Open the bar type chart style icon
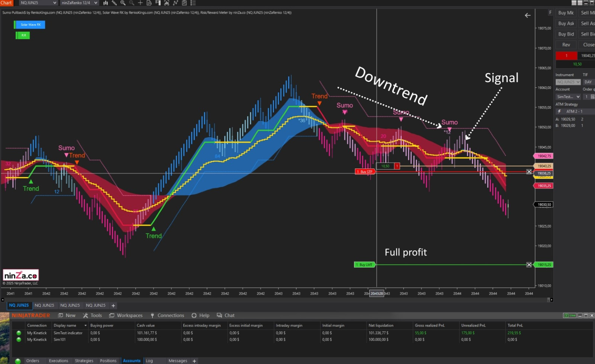The image size is (595, 364). tap(106, 3)
